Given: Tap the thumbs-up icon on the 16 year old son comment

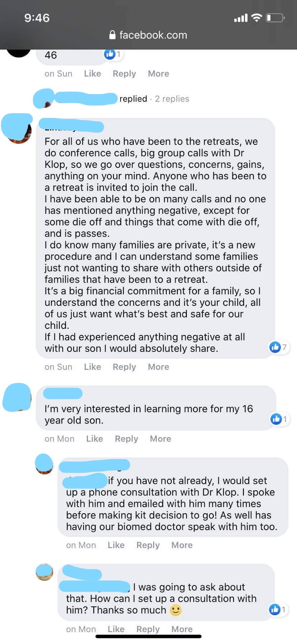Looking at the screenshot, I should pyautogui.click(x=276, y=419).
